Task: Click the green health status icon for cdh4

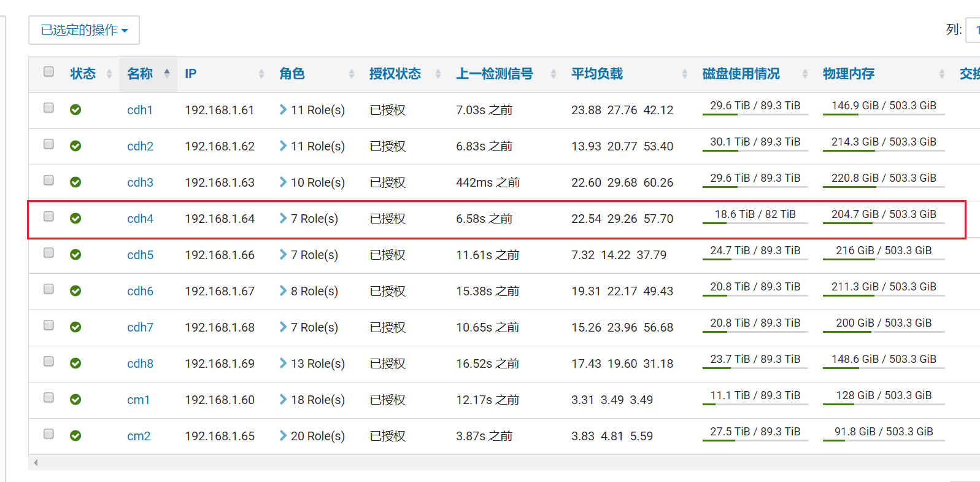Action: pos(75,219)
